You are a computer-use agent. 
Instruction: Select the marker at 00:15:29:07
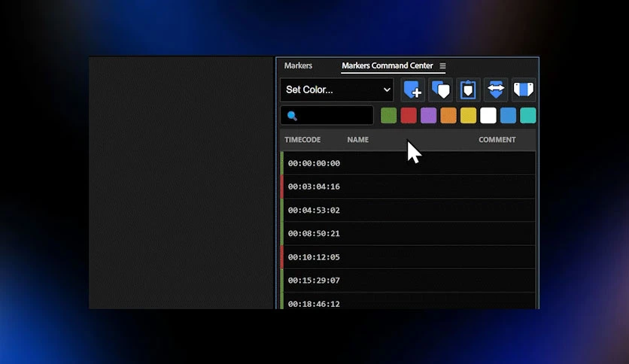click(408, 281)
